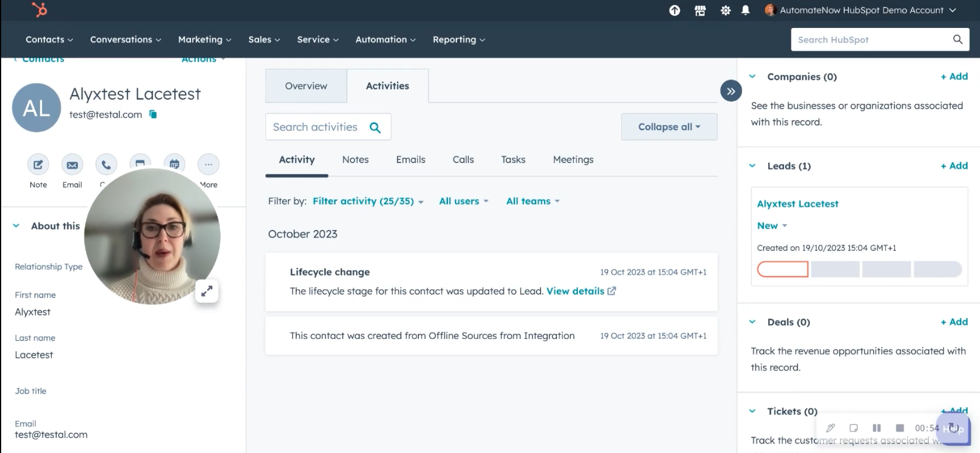Open the notifications bell

pyautogui.click(x=745, y=10)
